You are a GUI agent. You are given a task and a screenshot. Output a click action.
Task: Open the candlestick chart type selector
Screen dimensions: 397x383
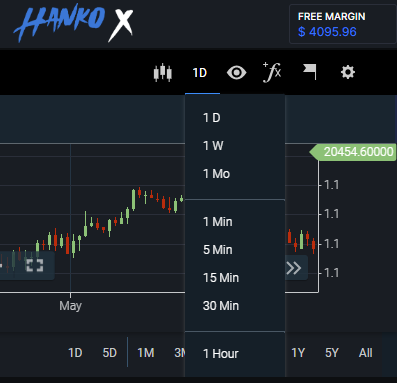[x=163, y=72]
